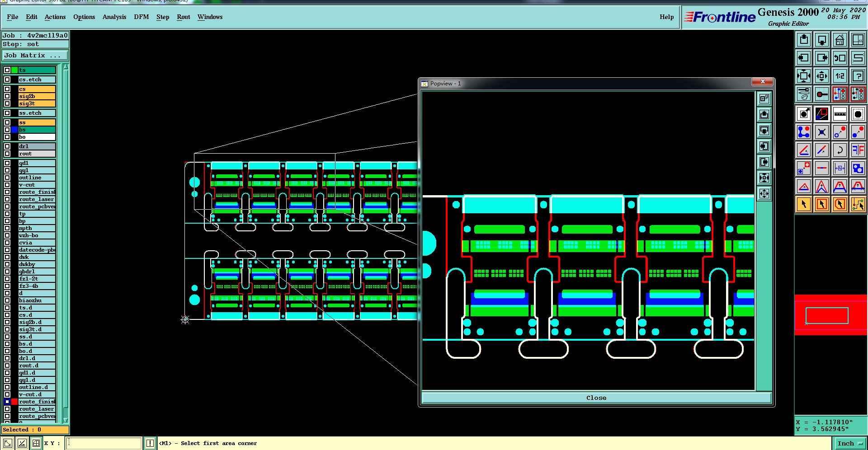Click the pan up icon in Popview

(x=764, y=114)
